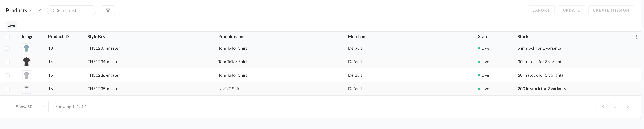Tick the checkbox for product 16
644x129 pixels.
click(x=7, y=89)
